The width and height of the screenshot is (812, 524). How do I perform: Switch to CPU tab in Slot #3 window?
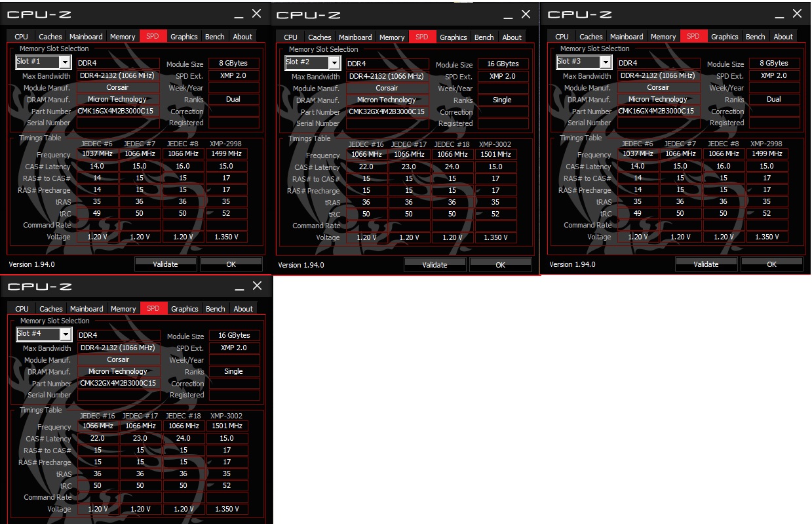(x=562, y=37)
